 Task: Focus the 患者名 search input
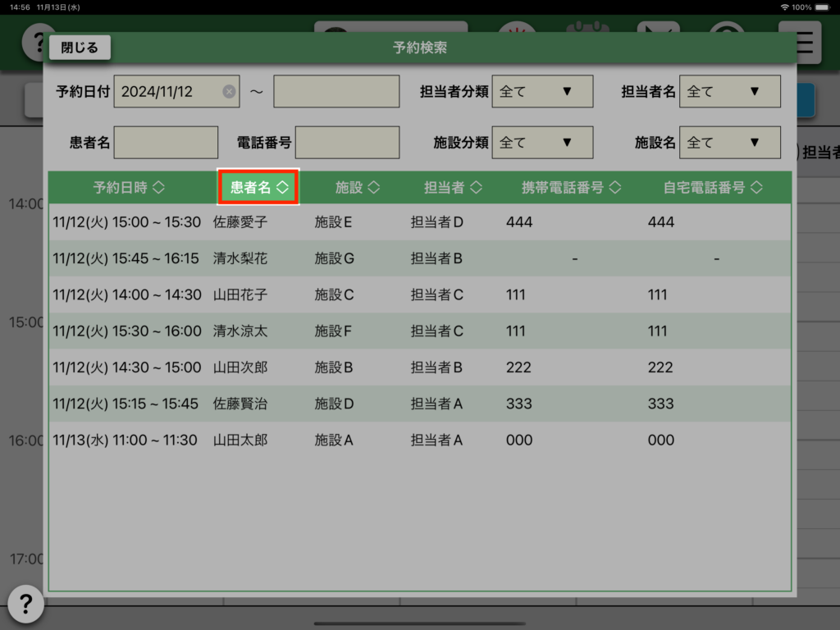pyautogui.click(x=166, y=143)
